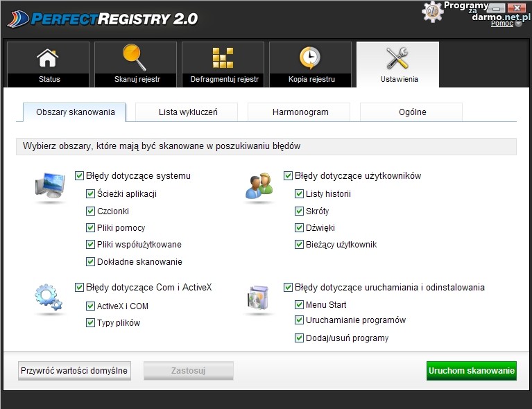Select the Defragmentuj rejestr blocks icon
The image size is (532, 409).
[223, 58]
